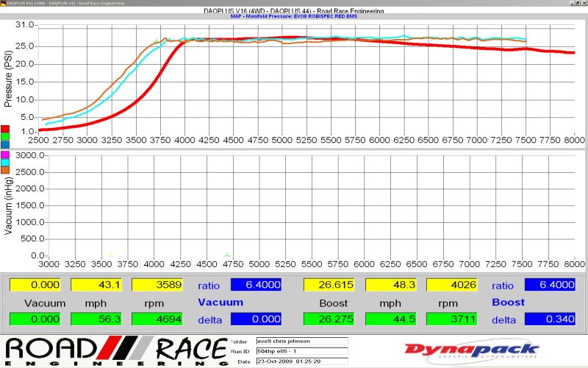Select the yellow mph value 48.3
The width and height of the screenshot is (588, 368).
point(390,285)
